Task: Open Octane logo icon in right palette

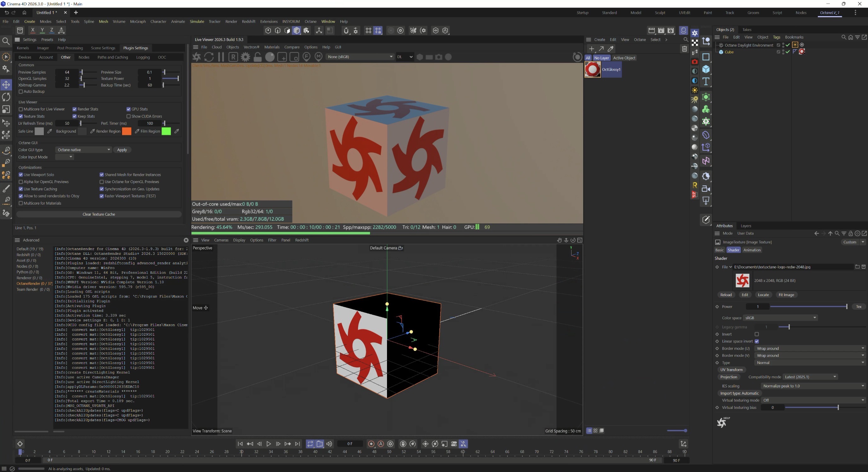Action: tap(695, 33)
